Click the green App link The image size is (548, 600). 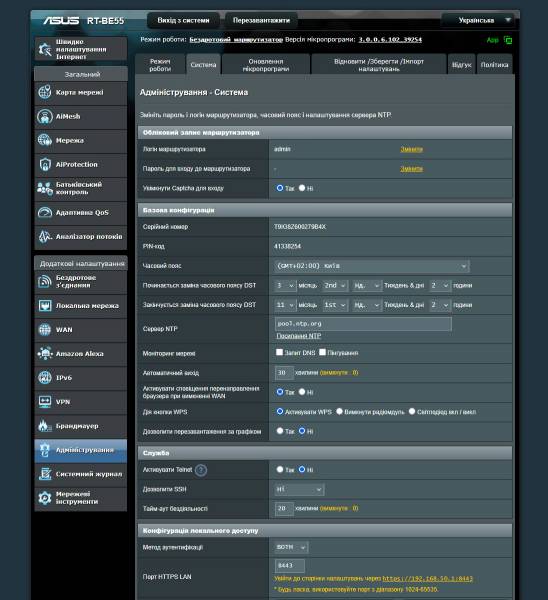pos(493,40)
